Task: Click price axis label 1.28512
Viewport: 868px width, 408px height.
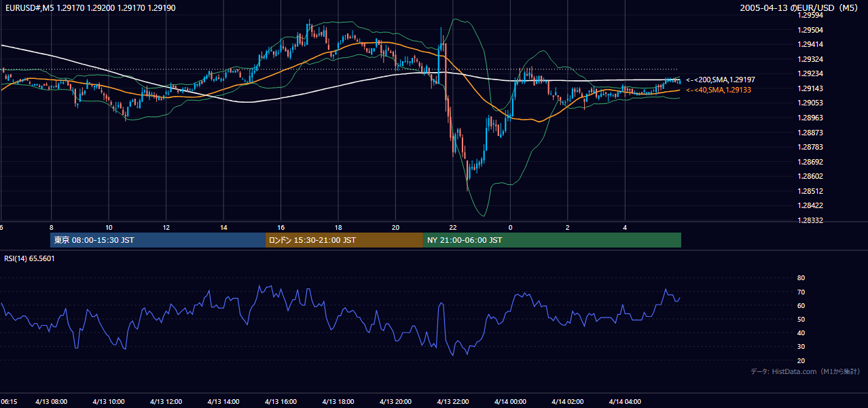Action: pos(810,191)
